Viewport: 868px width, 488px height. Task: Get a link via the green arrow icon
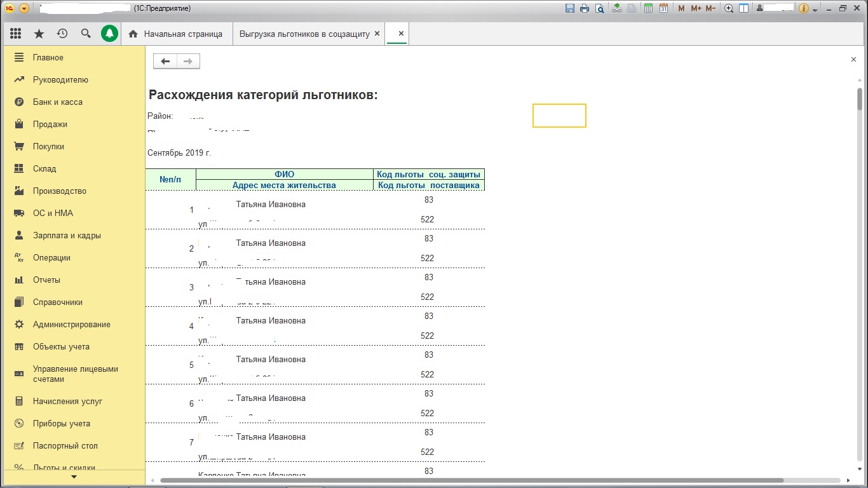[x=617, y=8]
